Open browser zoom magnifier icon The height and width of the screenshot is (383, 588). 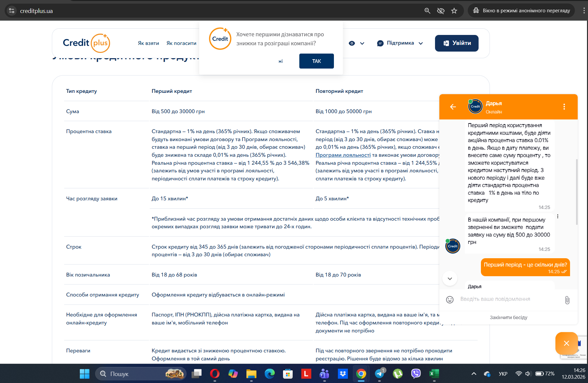point(427,11)
